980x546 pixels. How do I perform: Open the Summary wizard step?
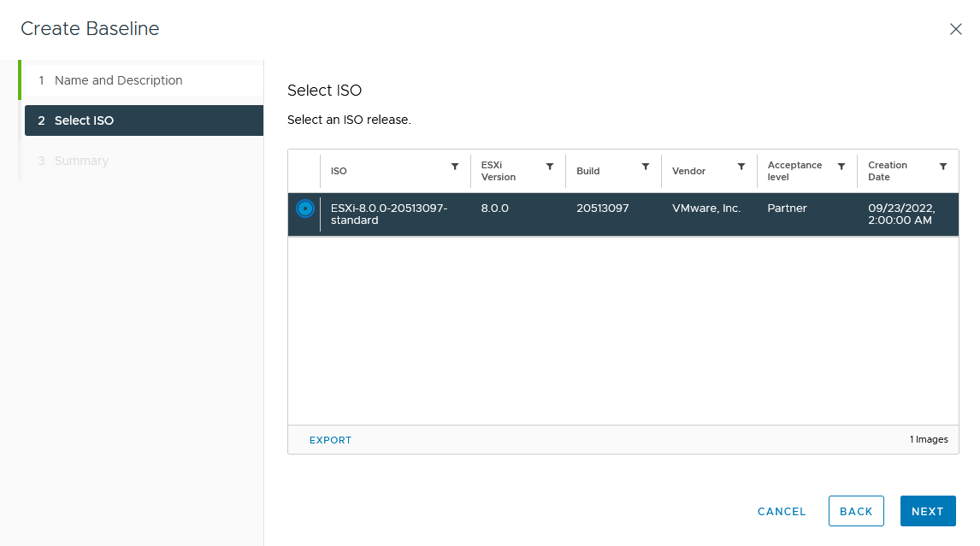(x=81, y=161)
